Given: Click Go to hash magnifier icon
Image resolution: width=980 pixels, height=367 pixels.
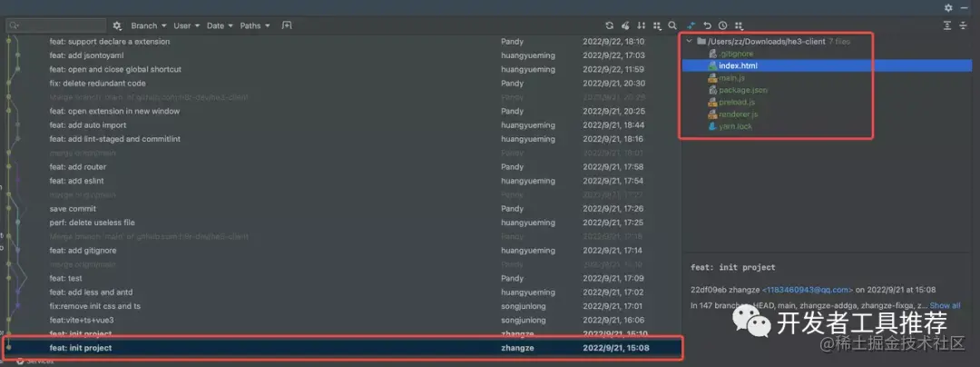Looking at the screenshot, I should click(671, 25).
